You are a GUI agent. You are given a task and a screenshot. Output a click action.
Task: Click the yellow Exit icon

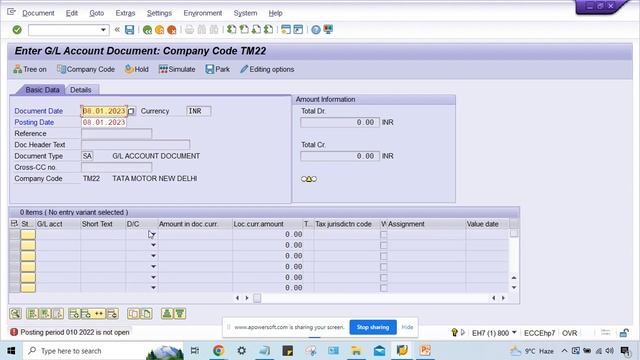pyautogui.click(x=160, y=30)
